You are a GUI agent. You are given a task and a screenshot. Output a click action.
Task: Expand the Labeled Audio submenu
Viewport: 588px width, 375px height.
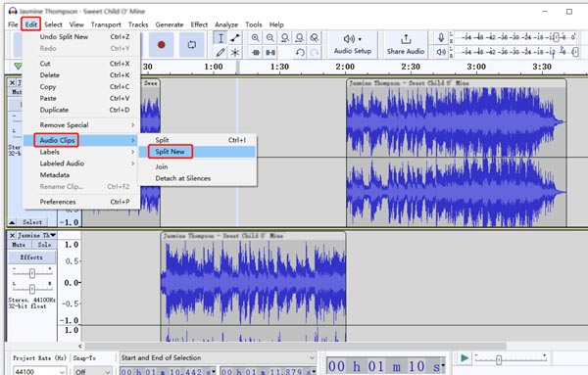pyautogui.click(x=80, y=164)
